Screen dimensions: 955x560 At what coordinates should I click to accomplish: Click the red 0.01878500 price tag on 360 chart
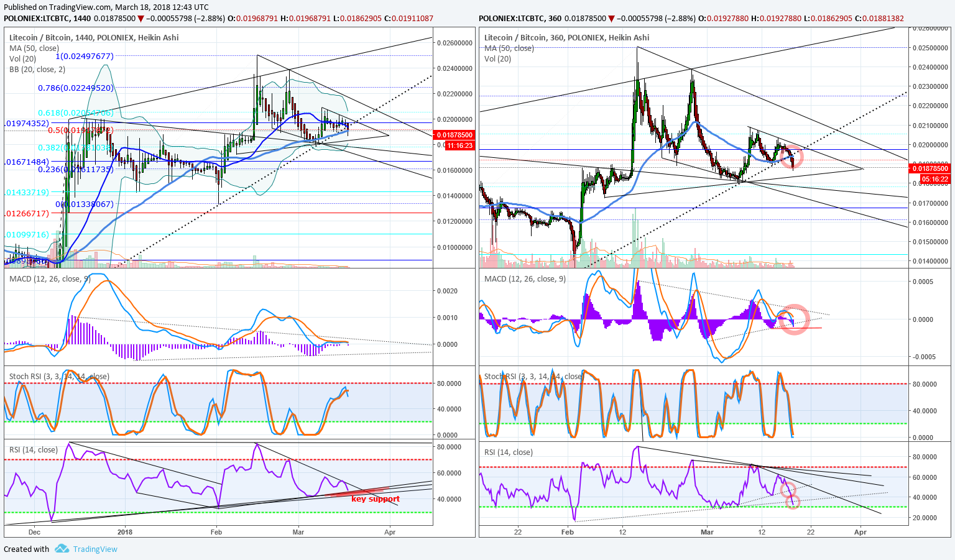coord(930,168)
